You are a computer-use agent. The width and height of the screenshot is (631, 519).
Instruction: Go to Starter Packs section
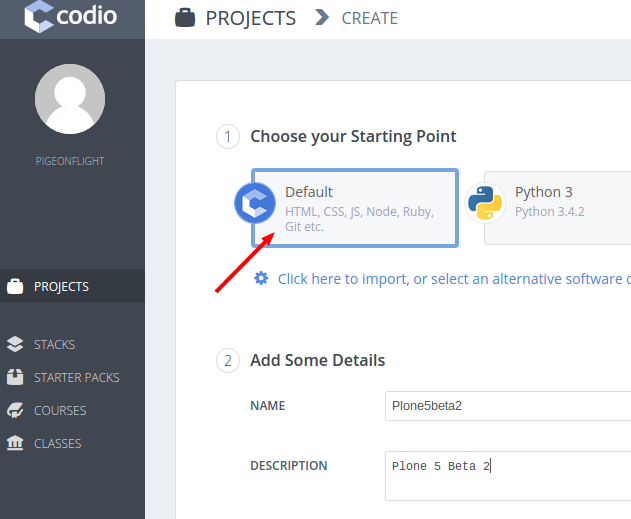click(x=76, y=378)
